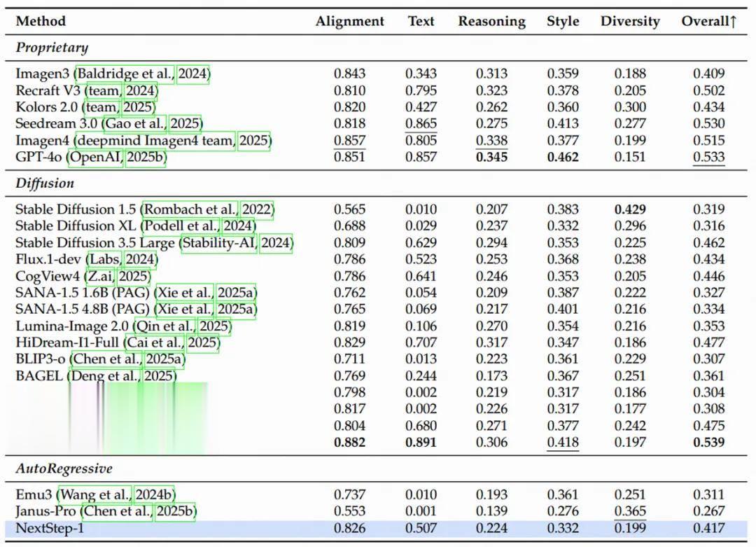Select the AutoRegressive section heading

[x=64, y=469]
